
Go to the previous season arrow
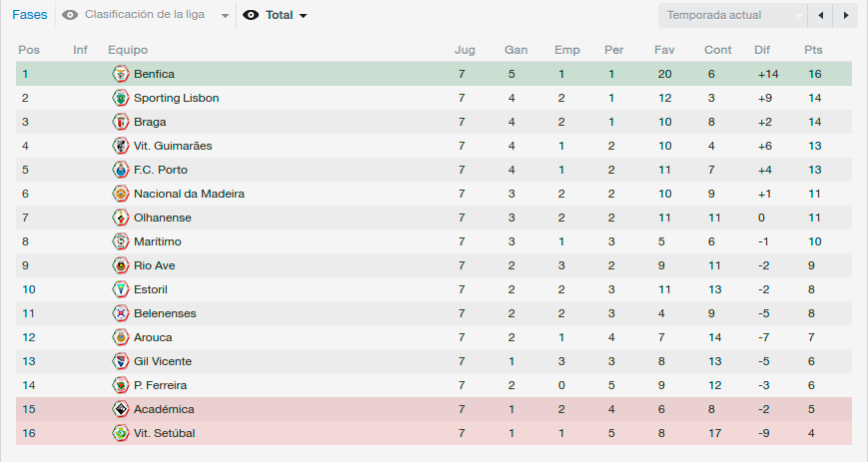coord(820,16)
